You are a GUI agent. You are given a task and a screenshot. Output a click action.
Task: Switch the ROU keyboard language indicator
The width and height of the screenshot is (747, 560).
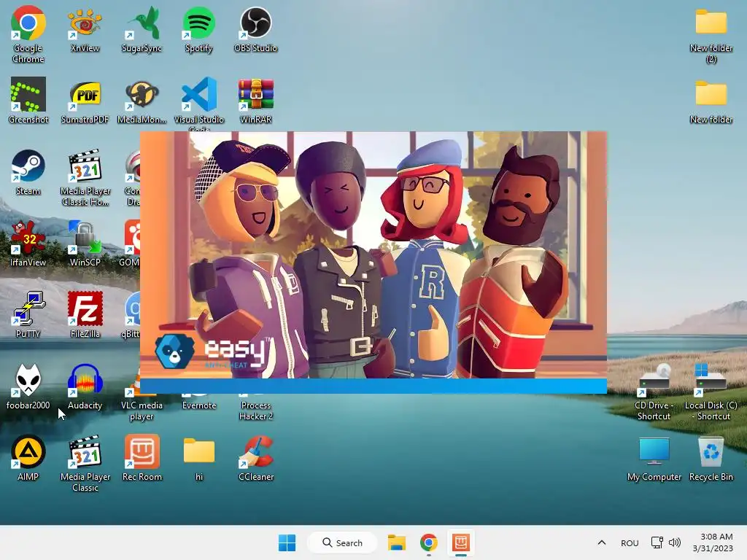pyautogui.click(x=630, y=542)
